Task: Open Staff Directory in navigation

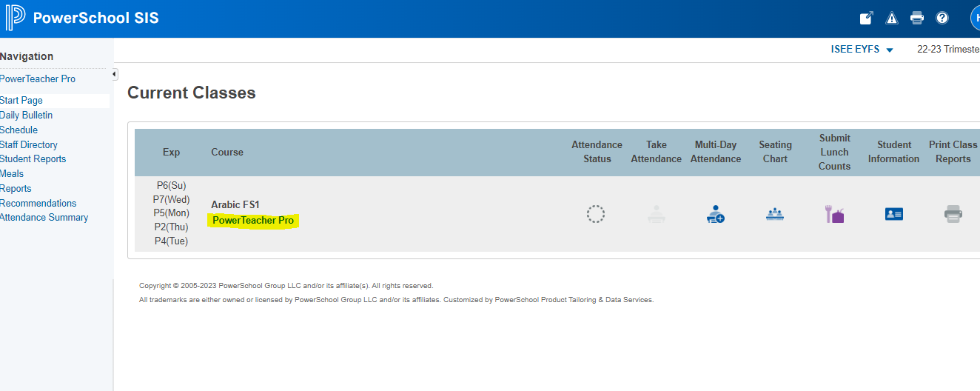Action: 29,145
